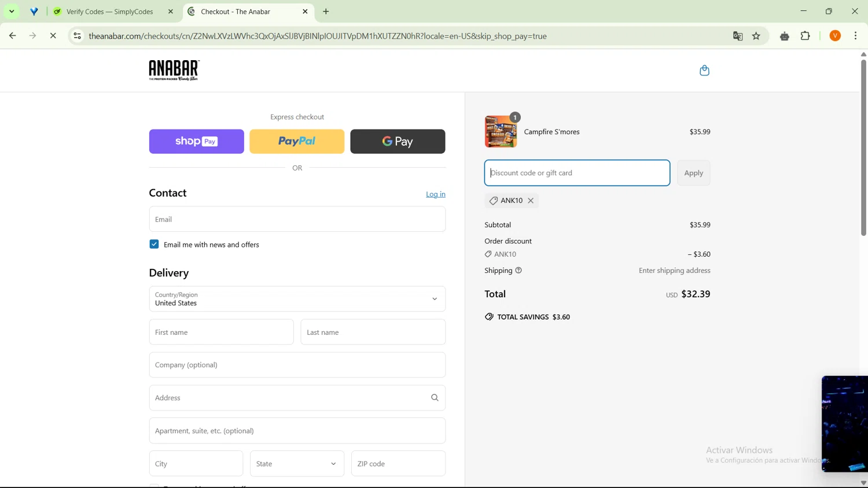Click the Anabar logo
This screenshot has width=868, height=488.
[x=174, y=71]
